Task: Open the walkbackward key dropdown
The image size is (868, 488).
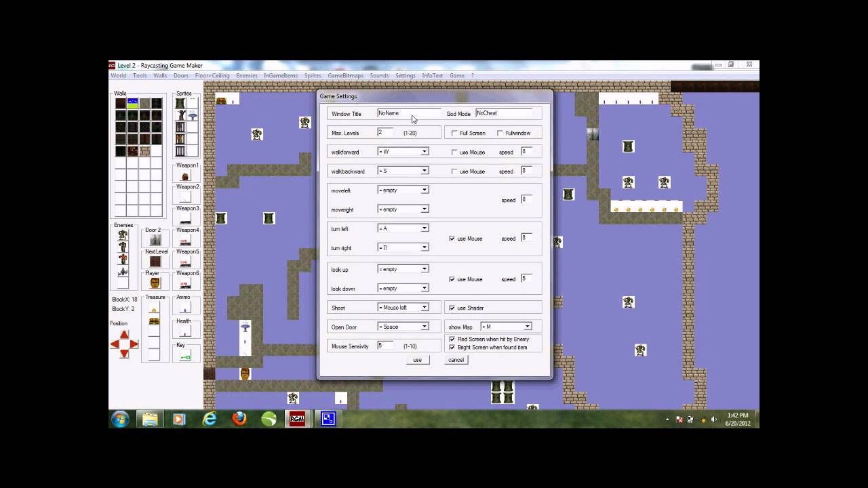Action: (x=425, y=171)
